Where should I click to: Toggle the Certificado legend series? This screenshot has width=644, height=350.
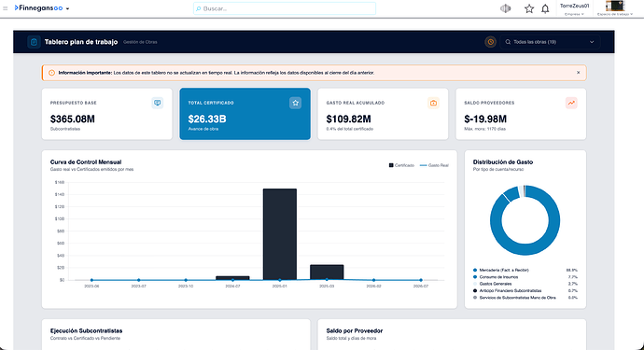point(401,165)
